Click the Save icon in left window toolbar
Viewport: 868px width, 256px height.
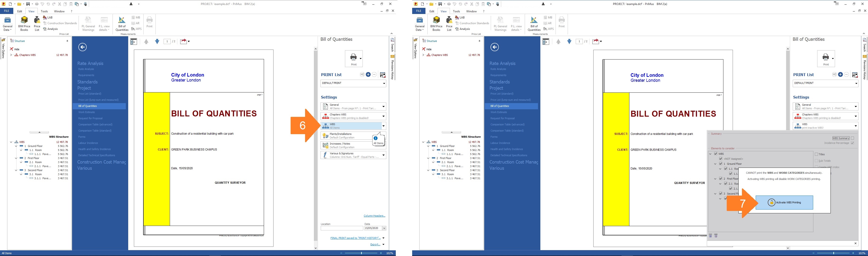coord(28,4)
